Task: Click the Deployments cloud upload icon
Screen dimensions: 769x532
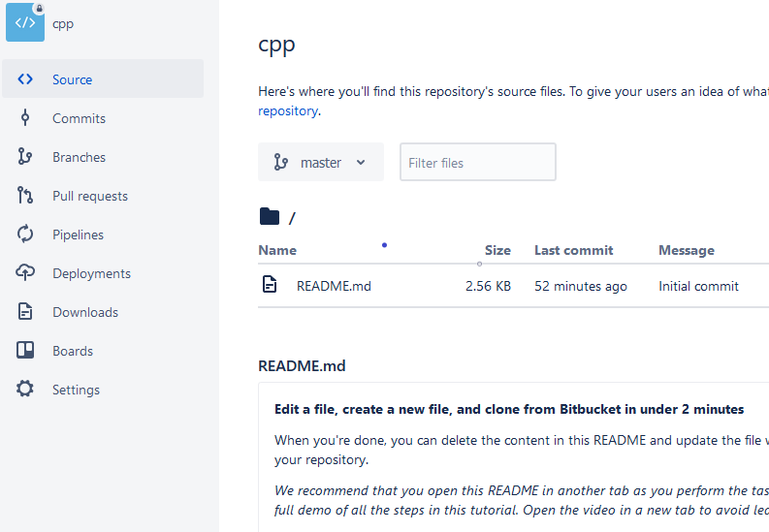Action: (25, 273)
